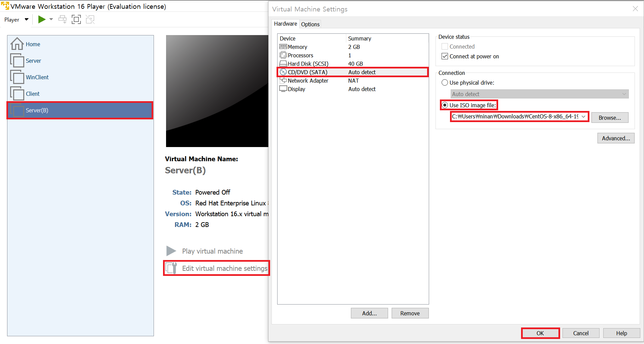Image resolution: width=644 pixels, height=344 pixels.
Task: Click the Cancel button
Action: 581,333
